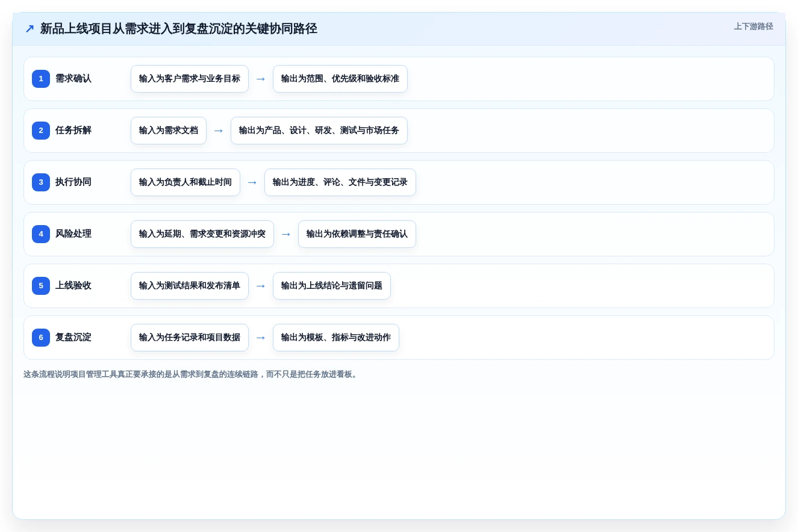Select step number 3 badge for 执行协同
The width and height of the screenshot is (798, 532).
click(41, 182)
